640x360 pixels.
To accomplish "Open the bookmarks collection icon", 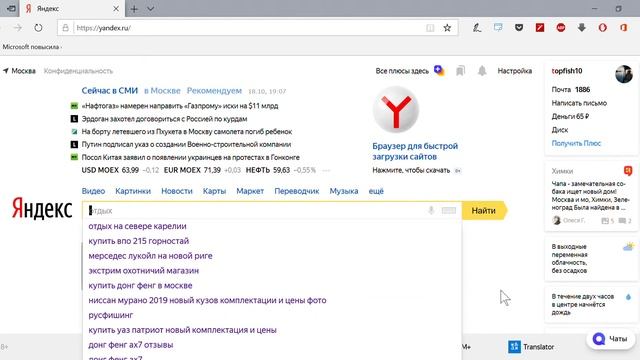I will point(460,71).
